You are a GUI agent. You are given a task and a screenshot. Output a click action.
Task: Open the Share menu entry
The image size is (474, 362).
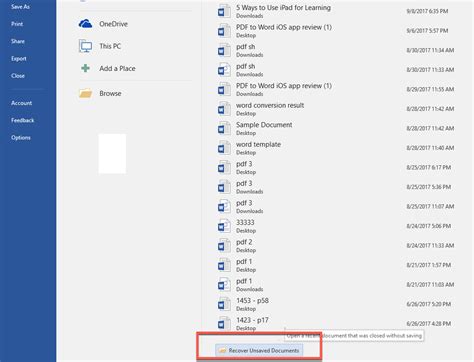18,41
